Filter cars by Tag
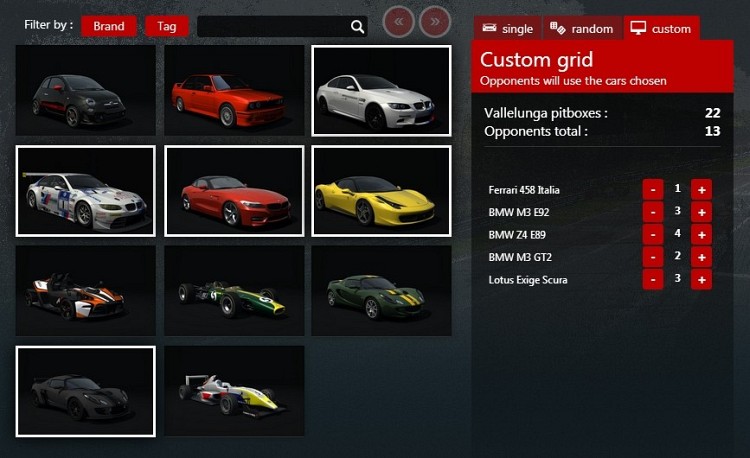 (x=166, y=27)
